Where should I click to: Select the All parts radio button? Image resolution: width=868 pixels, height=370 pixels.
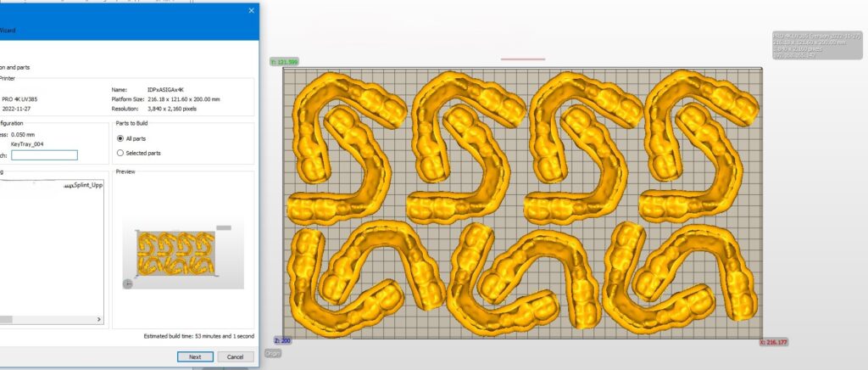point(120,138)
